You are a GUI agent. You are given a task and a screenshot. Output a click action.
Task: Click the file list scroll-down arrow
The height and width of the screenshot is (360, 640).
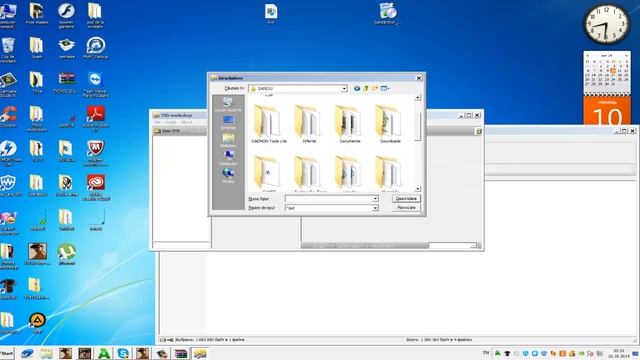418,189
